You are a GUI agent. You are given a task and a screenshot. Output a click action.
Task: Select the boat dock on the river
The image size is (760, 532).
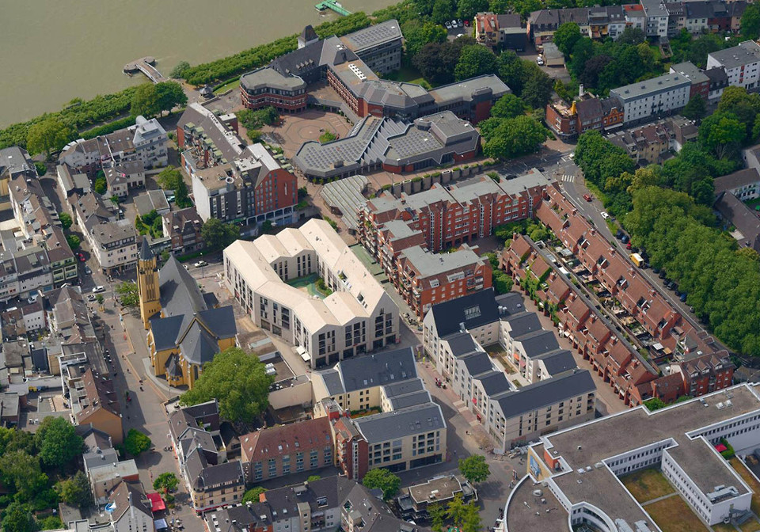pyautogui.click(x=142, y=68)
